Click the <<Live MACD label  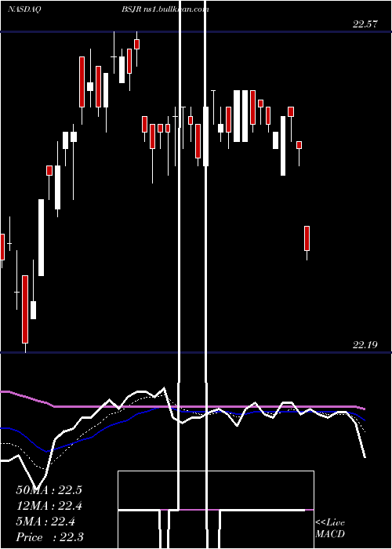330,528
